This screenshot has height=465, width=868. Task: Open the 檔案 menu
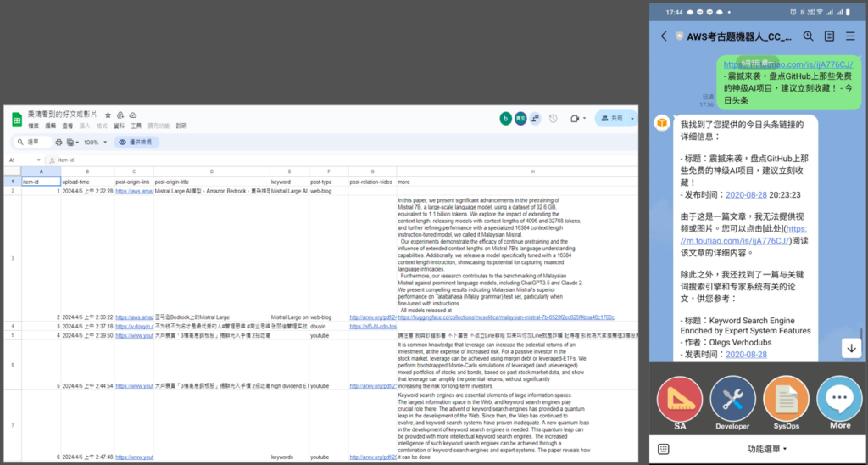click(x=34, y=126)
